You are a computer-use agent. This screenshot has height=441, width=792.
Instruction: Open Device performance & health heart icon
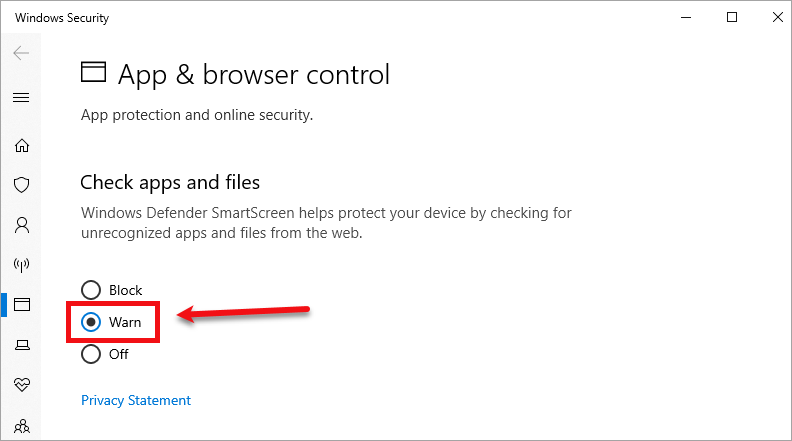coord(21,384)
